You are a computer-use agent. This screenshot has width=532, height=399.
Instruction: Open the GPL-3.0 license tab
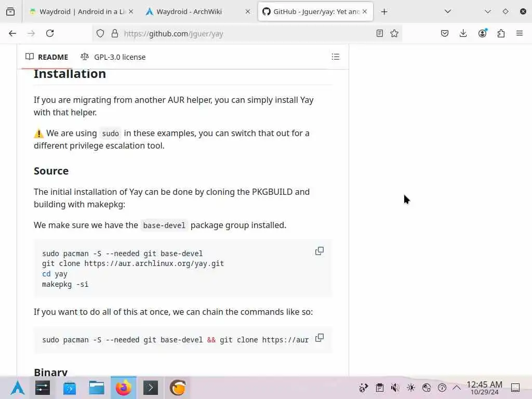[x=113, y=57]
